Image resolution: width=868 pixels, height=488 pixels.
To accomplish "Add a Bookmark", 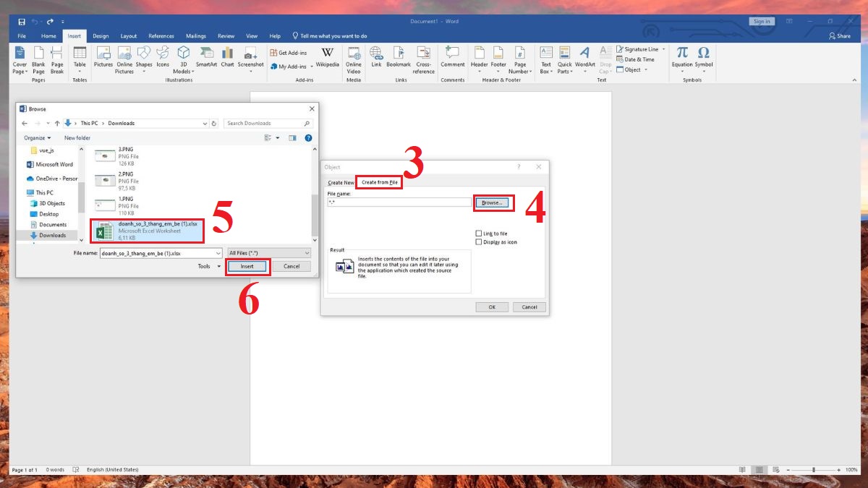I will [x=399, y=58].
